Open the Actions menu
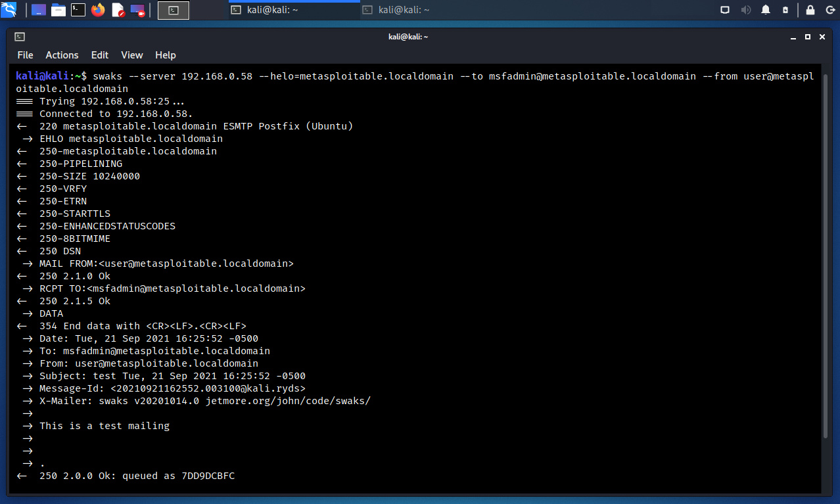Screen dimensions: 840x504 62,55
